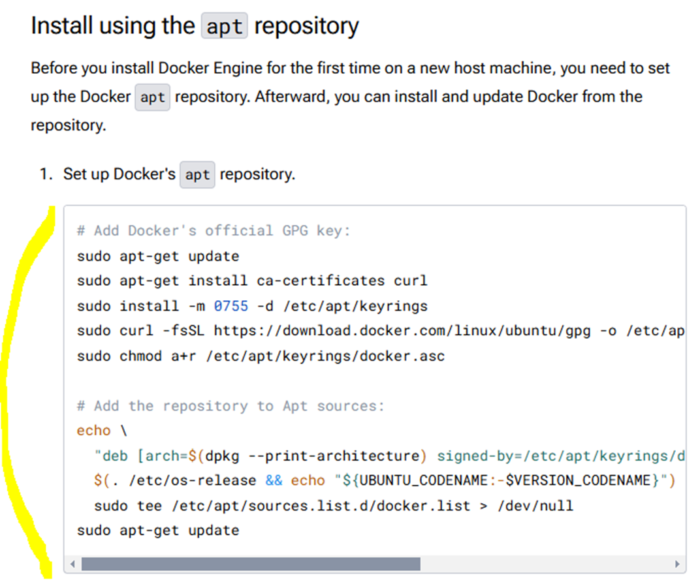
Task: Click the 'sudo chmod a+r /etc/apt/keyrings/docker.asc' line
Action: pyautogui.click(x=261, y=356)
